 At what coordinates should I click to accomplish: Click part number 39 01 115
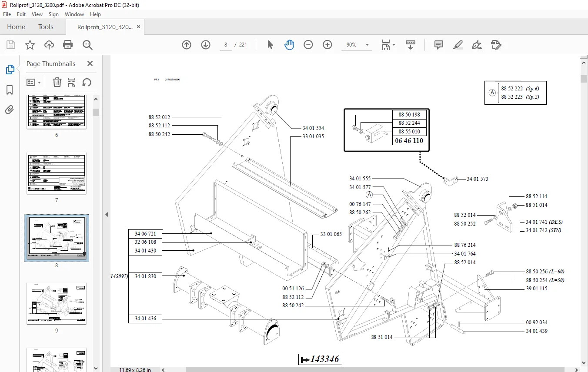[x=537, y=289]
